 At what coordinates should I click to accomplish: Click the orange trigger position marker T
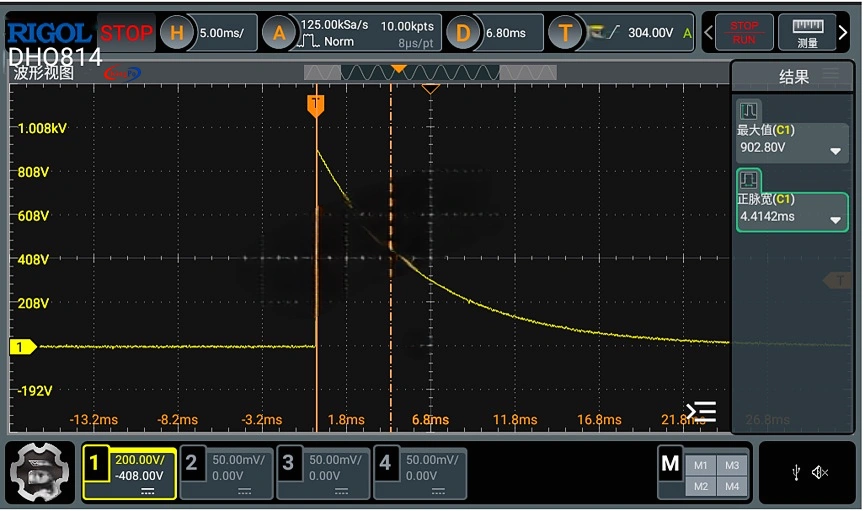[316, 105]
